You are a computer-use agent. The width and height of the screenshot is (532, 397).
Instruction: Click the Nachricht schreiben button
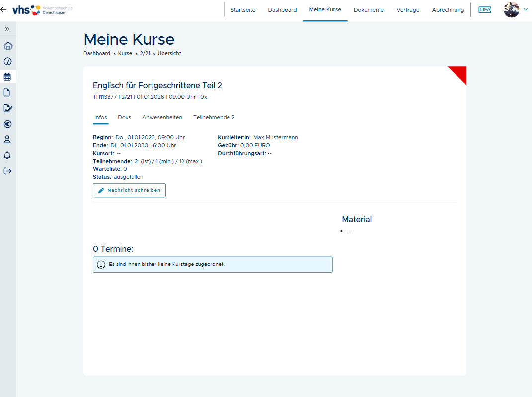(129, 190)
